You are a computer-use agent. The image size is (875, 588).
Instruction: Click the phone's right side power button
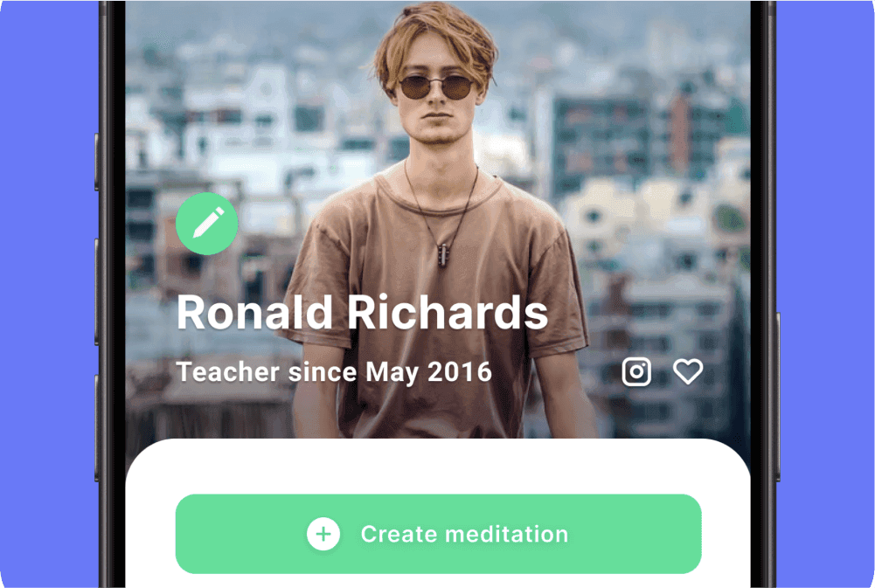[779, 398]
